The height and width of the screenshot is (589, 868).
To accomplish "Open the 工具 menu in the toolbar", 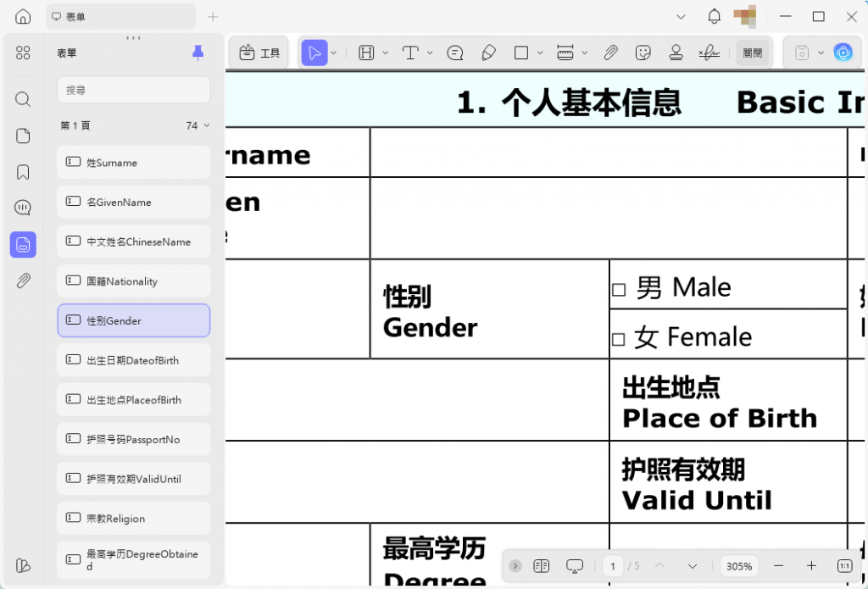I will [x=259, y=53].
